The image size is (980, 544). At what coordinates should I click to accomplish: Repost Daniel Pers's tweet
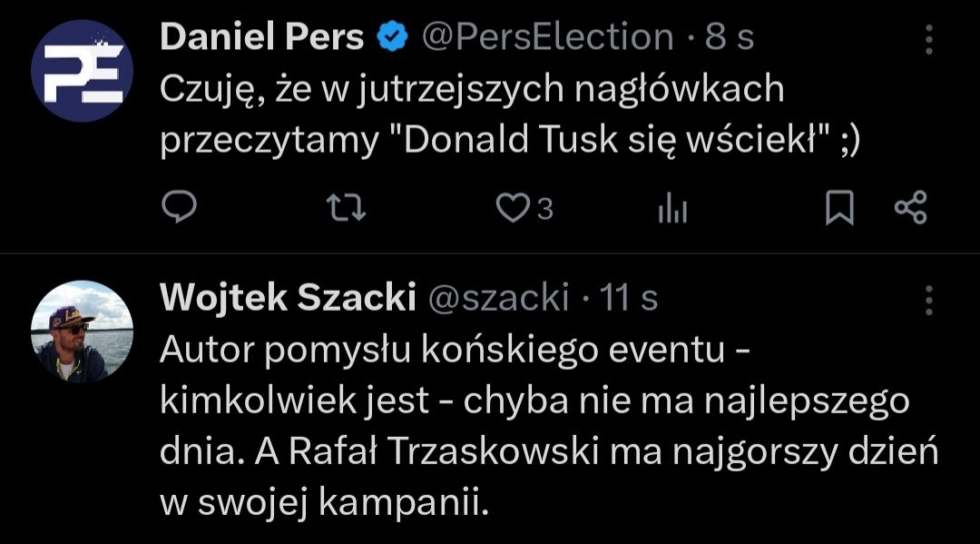pyautogui.click(x=346, y=208)
